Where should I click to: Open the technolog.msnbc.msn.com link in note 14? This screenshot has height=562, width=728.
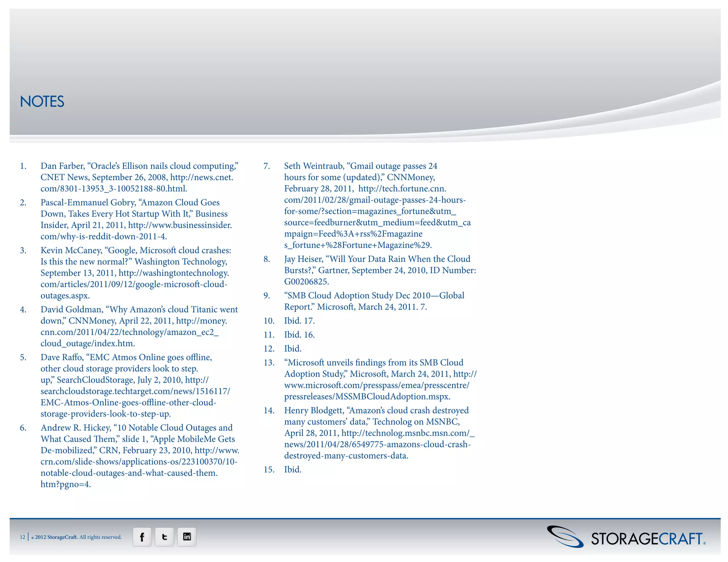tap(379, 444)
